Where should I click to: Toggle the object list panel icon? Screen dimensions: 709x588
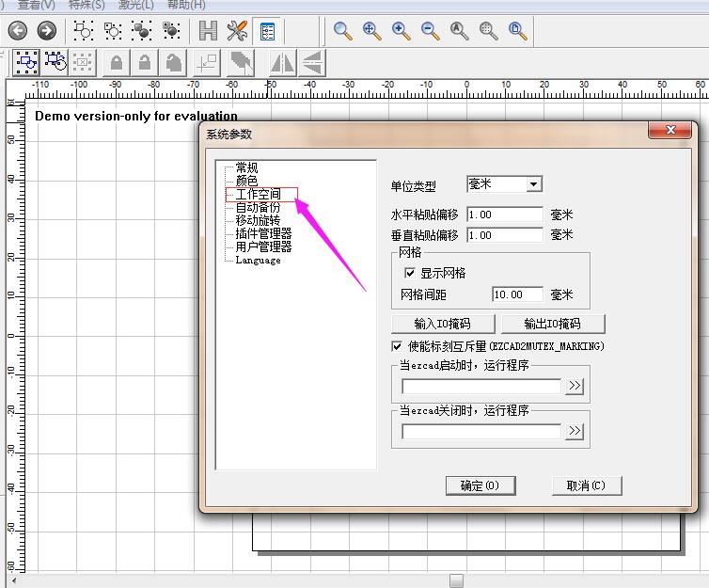tap(268, 31)
